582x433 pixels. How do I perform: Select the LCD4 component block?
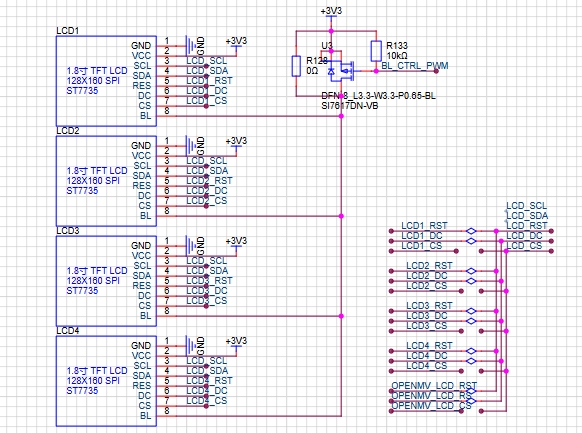point(106,381)
